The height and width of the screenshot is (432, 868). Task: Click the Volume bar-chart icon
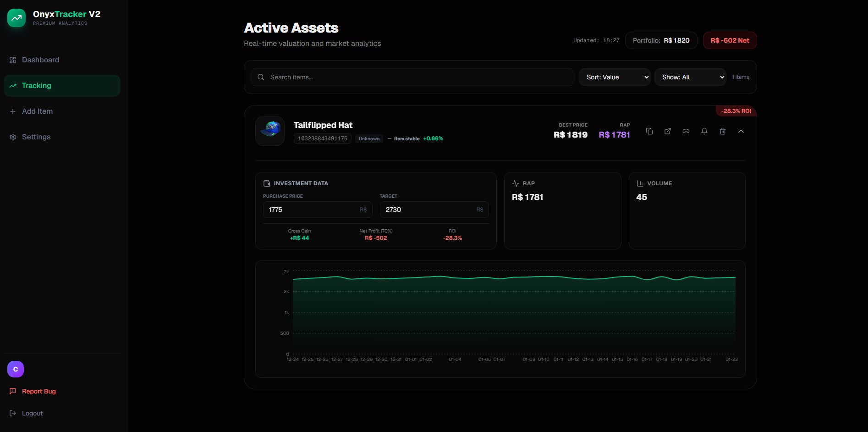tap(640, 183)
